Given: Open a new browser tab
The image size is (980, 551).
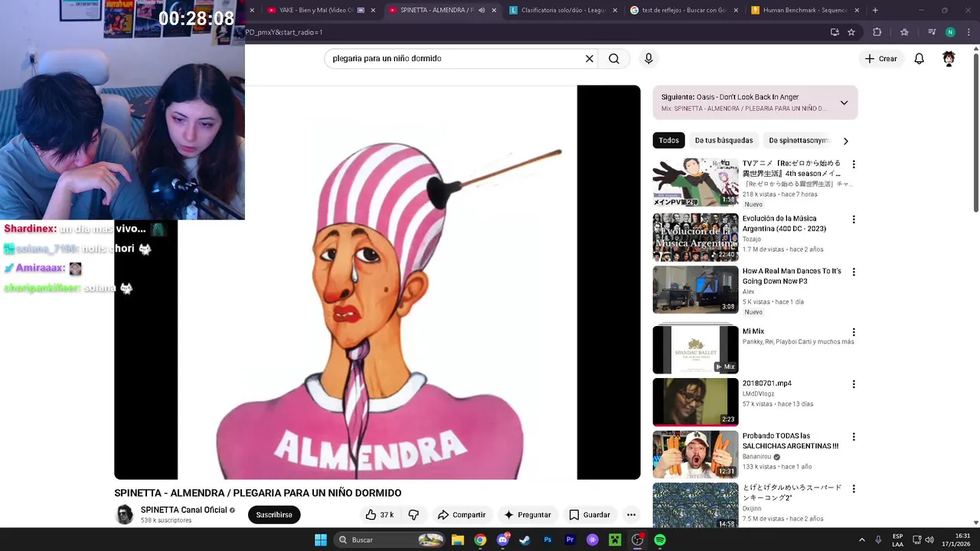Looking at the screenshot, I should tap(875, 10).
